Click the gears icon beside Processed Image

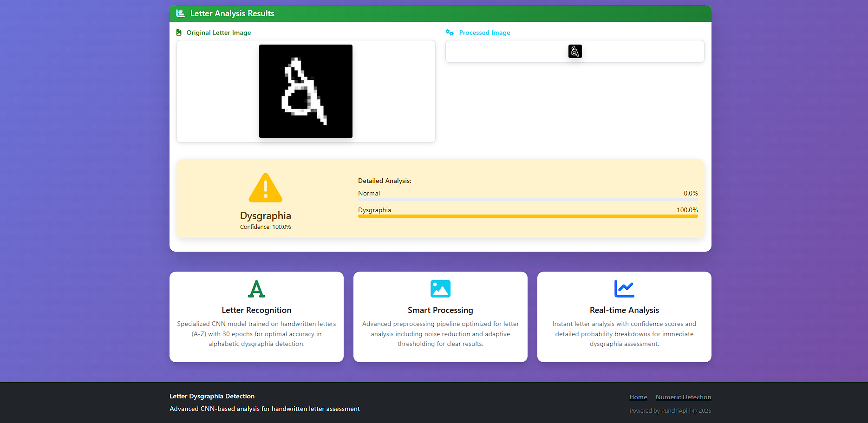(449, 33)
